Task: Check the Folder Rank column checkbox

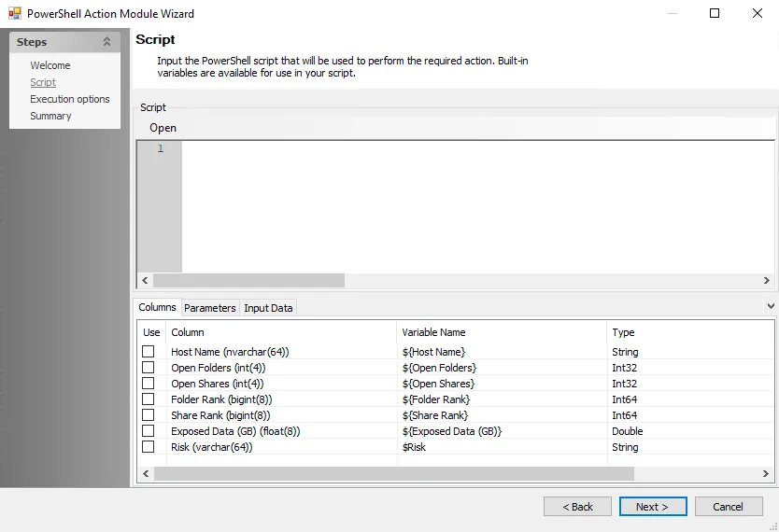Action: tap(149, 399)
